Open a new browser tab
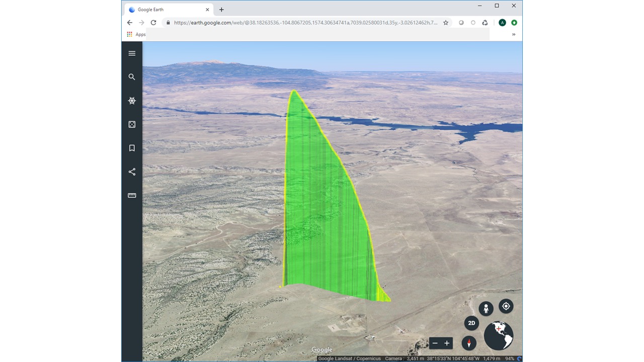This screenshot has height=362, width=644. [221, 10]
